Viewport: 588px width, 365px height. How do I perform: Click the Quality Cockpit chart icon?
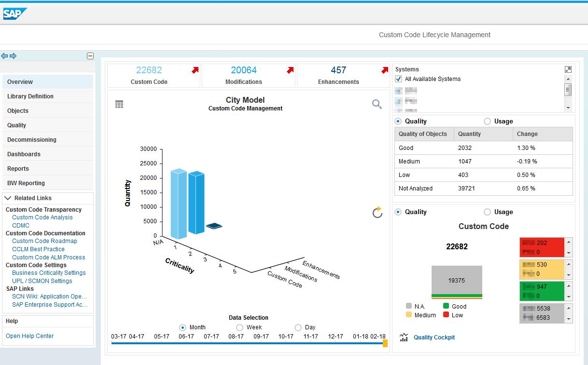(x=404, y=338)
